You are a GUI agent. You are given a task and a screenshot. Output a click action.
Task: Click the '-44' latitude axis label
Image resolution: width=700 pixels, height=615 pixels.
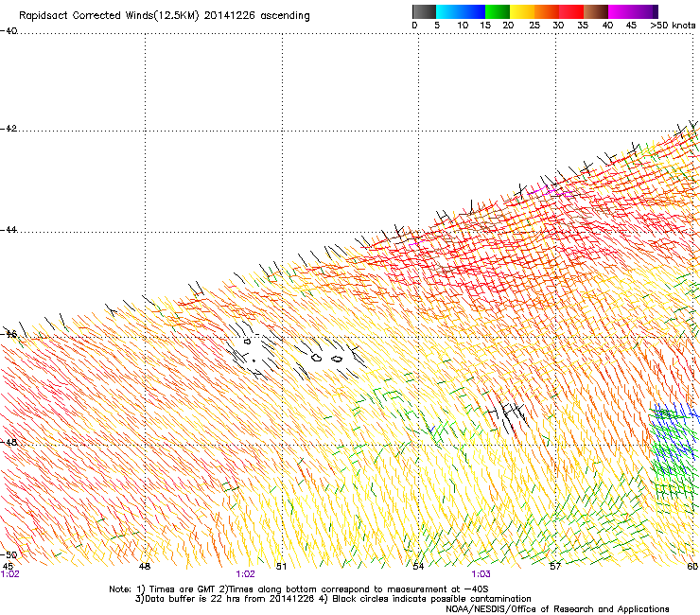pyautogui.click(x=9, y=230)
